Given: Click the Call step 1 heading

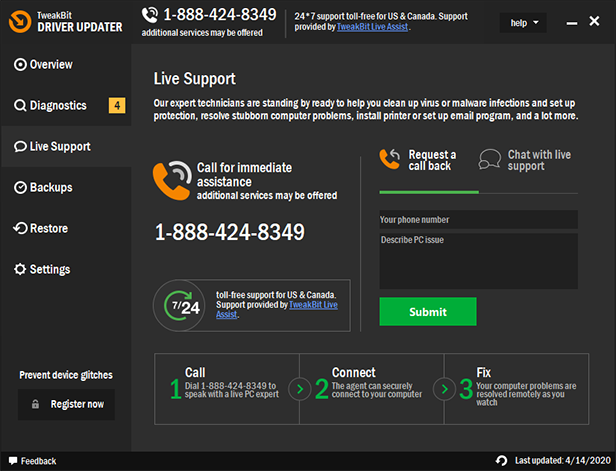Looking at the screenshot, I should tap(195, 372).
